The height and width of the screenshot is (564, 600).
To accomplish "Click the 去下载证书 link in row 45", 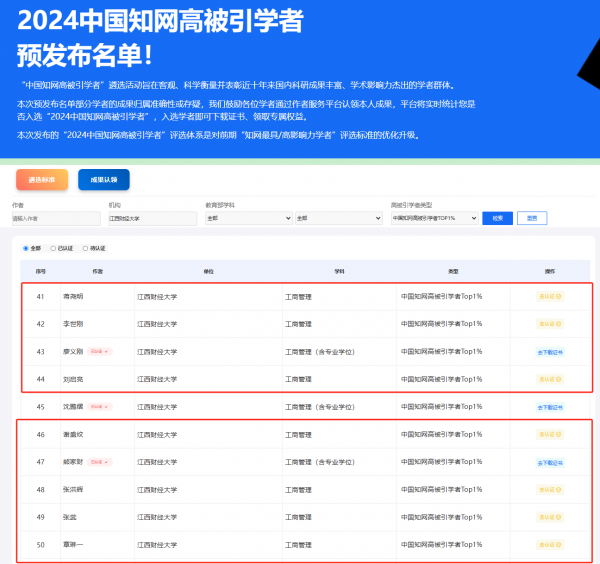I will [550, 408].
